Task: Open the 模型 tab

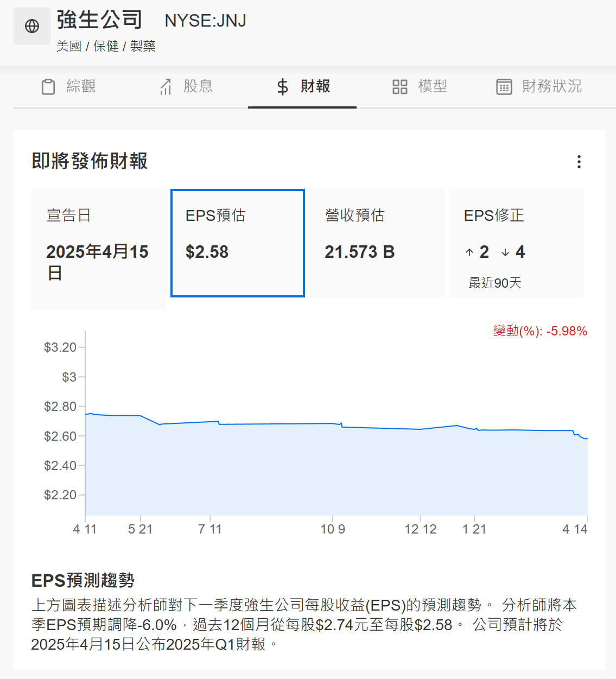Action: pos(420,87)
